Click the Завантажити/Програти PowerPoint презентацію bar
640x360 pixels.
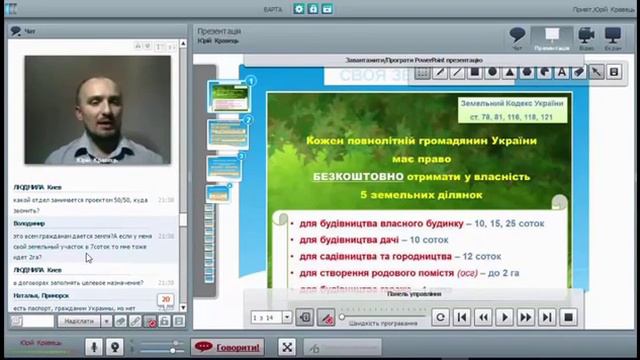(413, 60)
